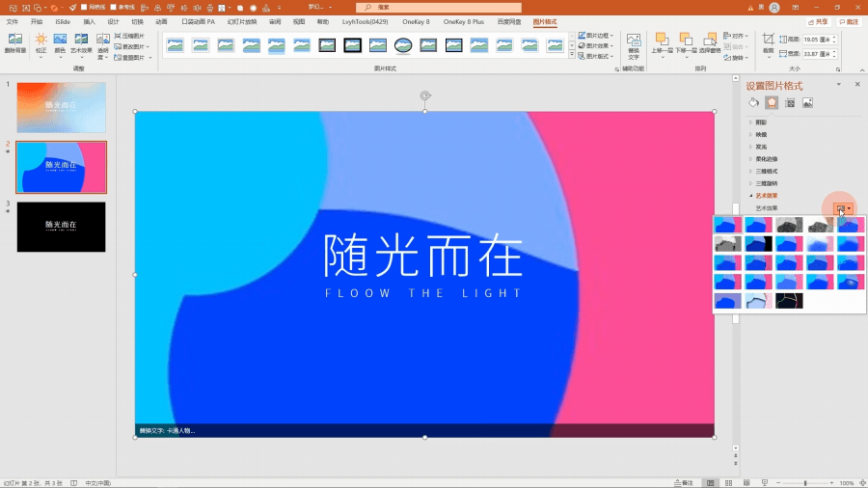Switch to Slide Sorter view icon
This screenshot has height=488, width=868.
tap(728, 483)
